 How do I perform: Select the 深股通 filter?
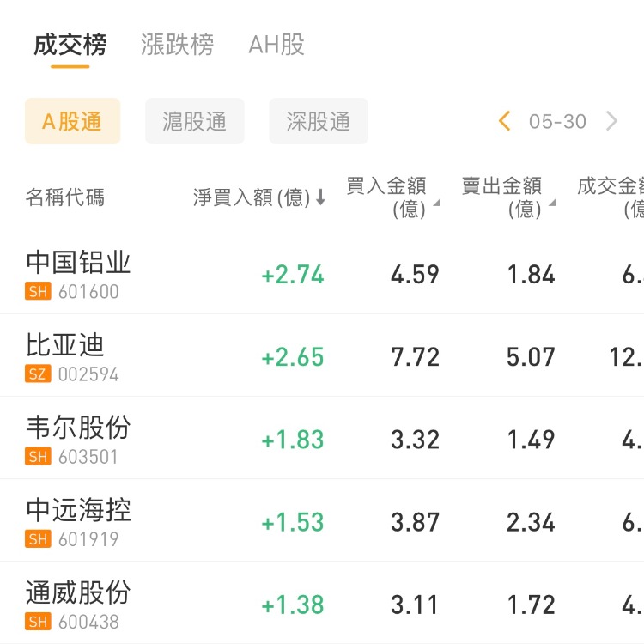319,121
